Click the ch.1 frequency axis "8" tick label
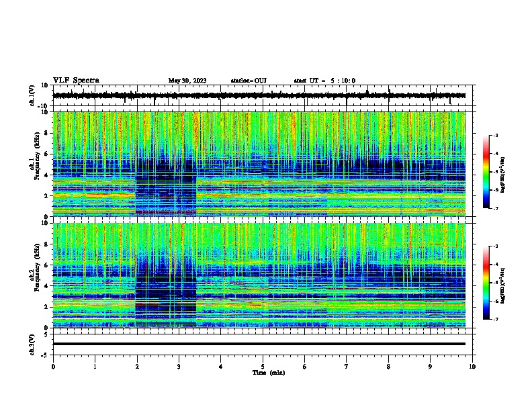 click(47, 133)
